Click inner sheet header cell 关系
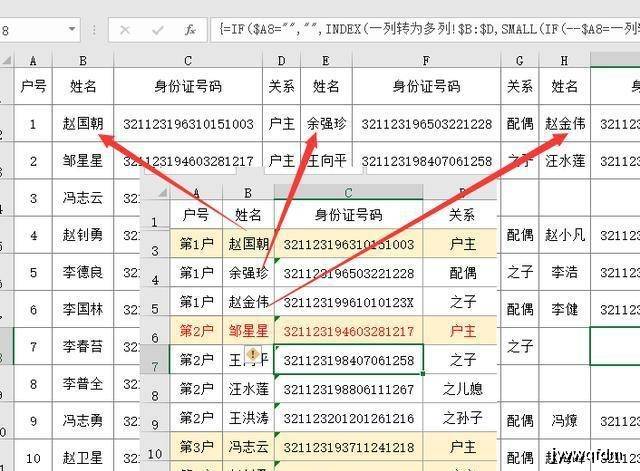This screenshot has width=640, height=471. coord(462,215)
